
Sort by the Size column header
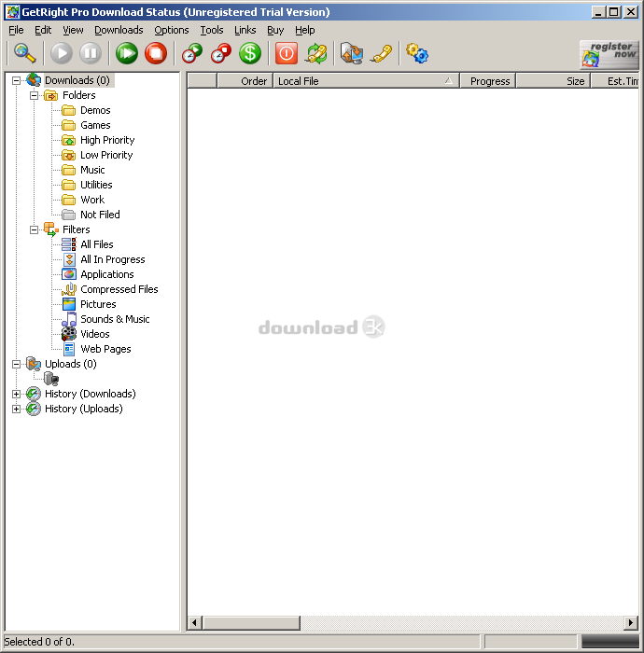pos(553,81)
